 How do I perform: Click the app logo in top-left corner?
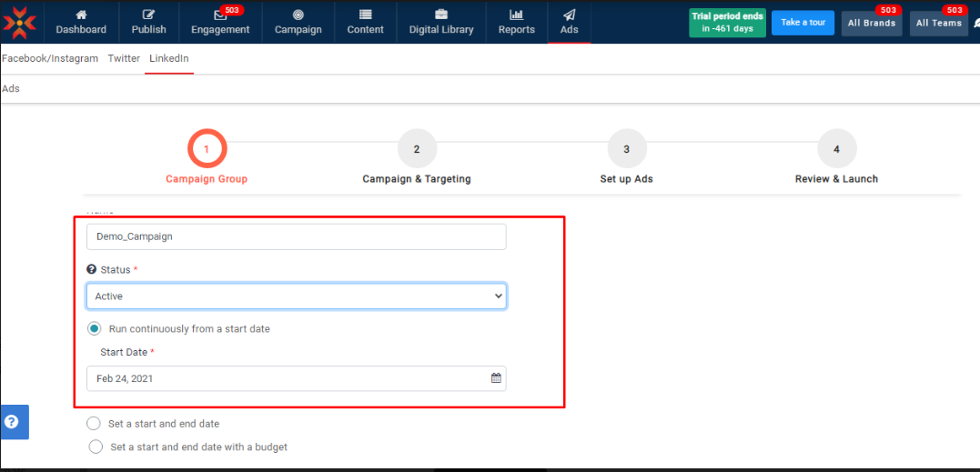pyautogui.click(x=20, y=22)
